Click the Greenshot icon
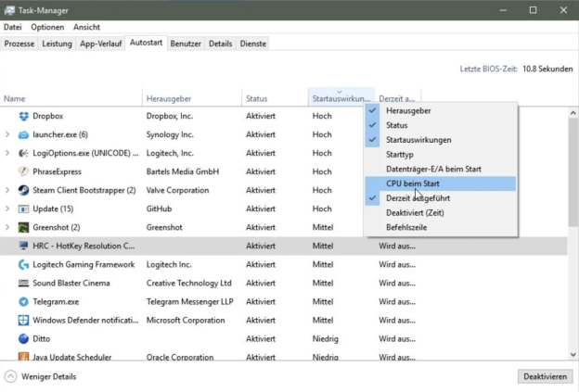The height and width of the screenshot is (392, 579). click(x=23, y=227)
